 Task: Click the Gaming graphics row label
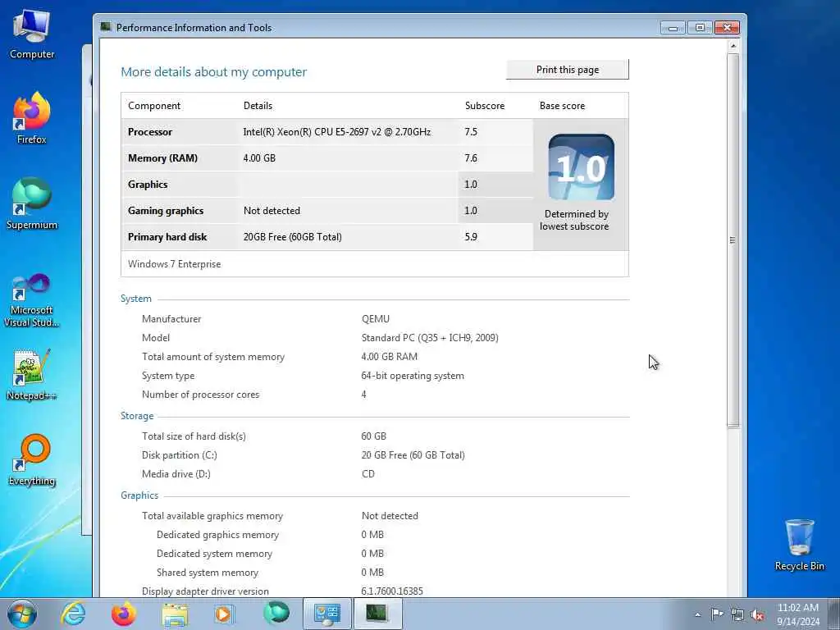pos(166,211)
